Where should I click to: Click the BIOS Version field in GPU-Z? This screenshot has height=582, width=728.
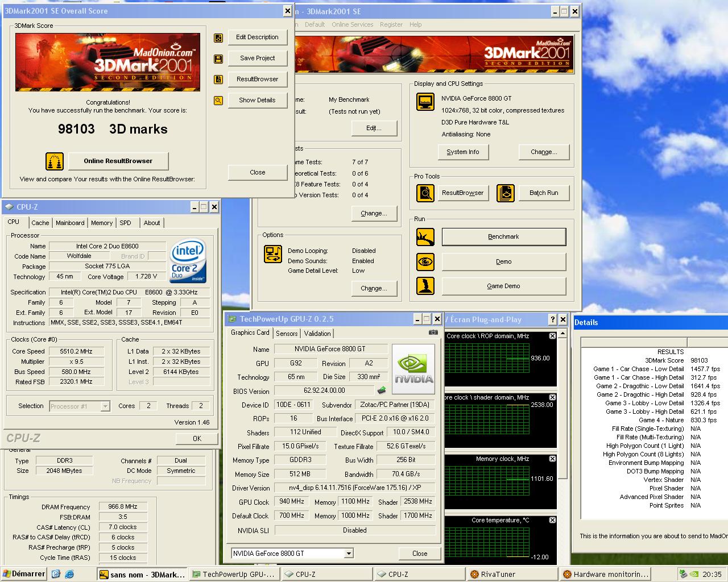pos(324,391)
